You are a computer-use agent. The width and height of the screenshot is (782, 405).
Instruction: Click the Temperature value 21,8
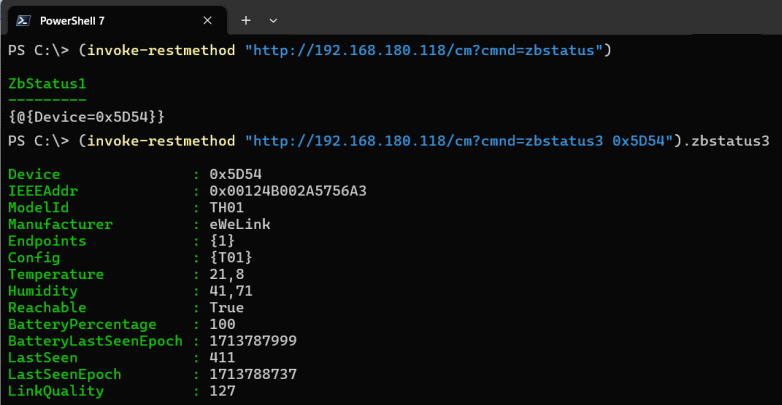pos(226,274)
